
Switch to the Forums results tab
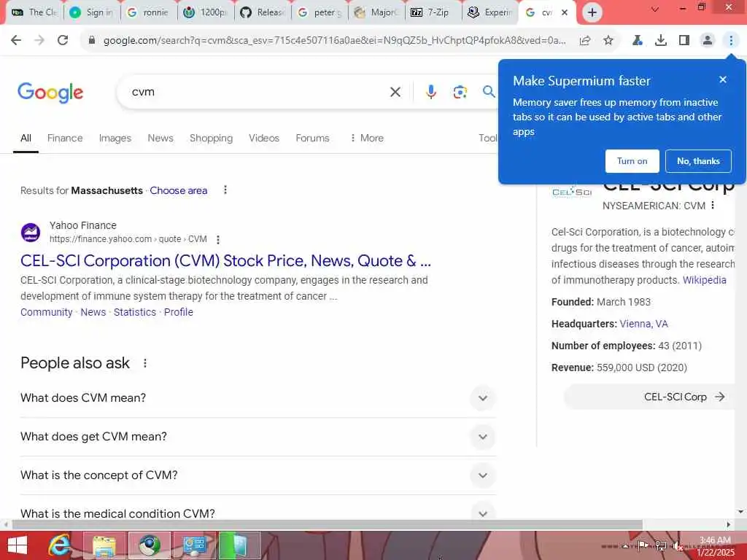point(312,138)
